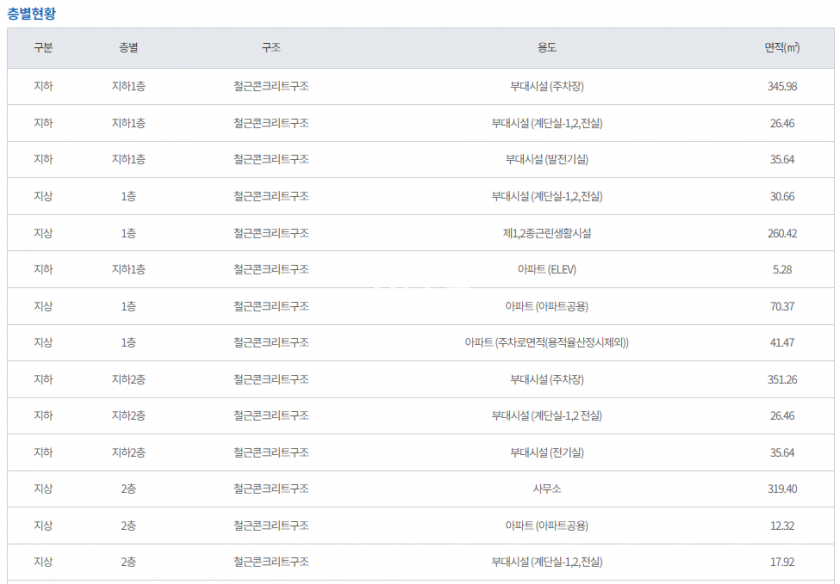Click the 용도 column header
The image size is (840, 584).
pyautogui.click(x=546, y=48)
